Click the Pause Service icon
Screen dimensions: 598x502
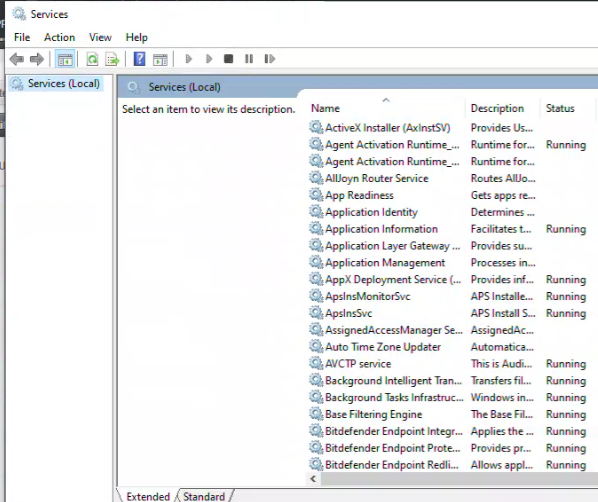pyautogui.click(x=249, y=59)
